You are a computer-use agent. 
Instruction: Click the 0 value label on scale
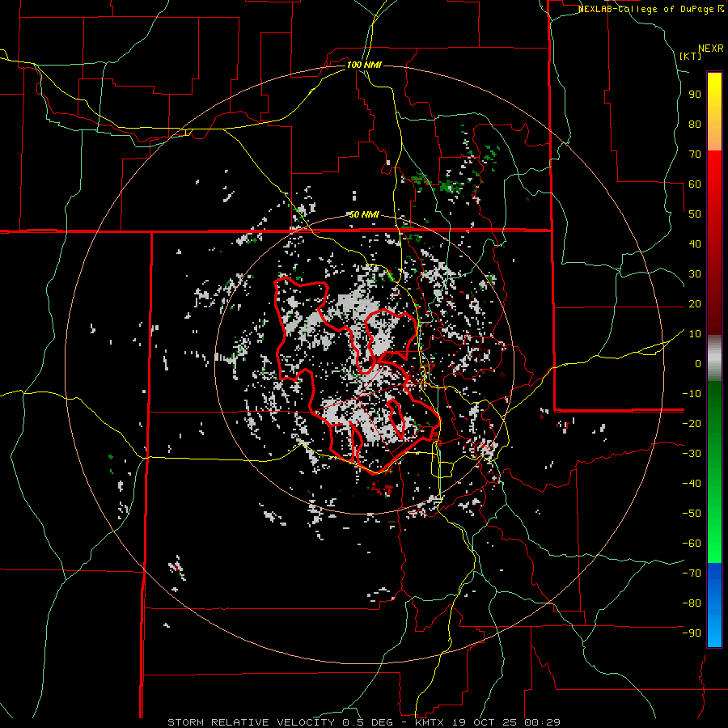point(697,364)
